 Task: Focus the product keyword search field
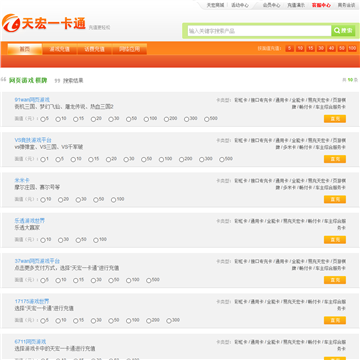(259, 31)
